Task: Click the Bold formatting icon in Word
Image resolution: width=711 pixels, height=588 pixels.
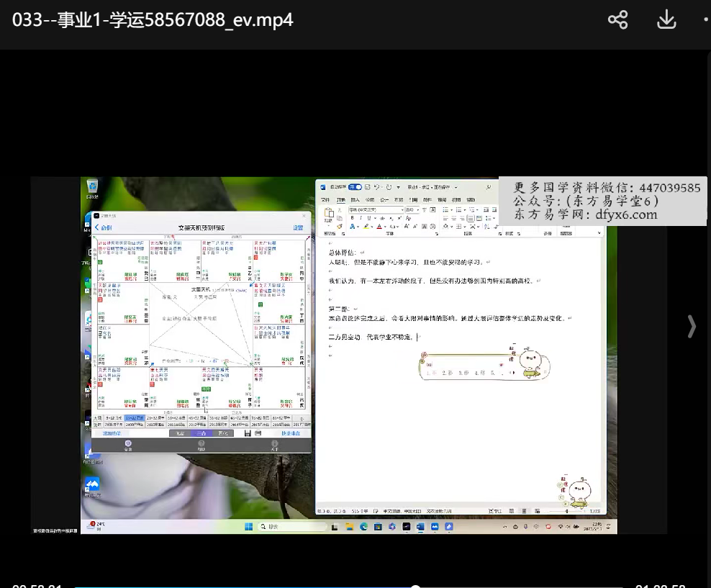Action: [352, 217]
